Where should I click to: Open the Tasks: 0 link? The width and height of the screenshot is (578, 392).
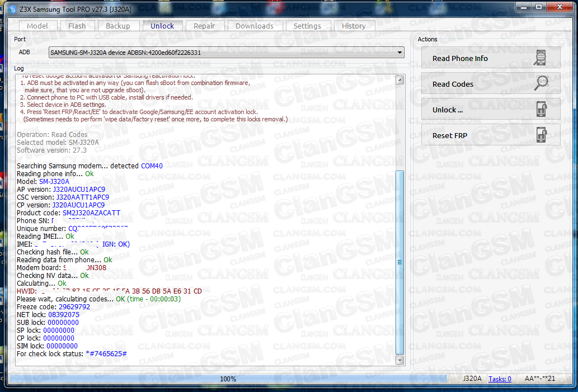click(x=500, y=379)
